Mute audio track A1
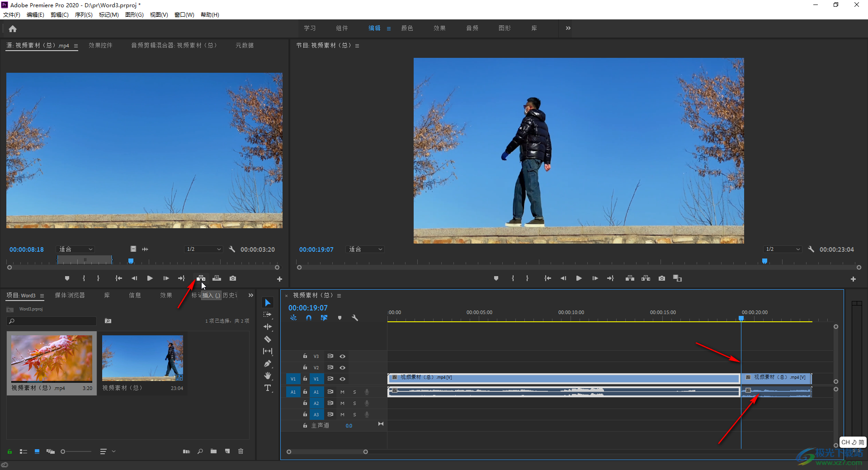 [342, 392]
